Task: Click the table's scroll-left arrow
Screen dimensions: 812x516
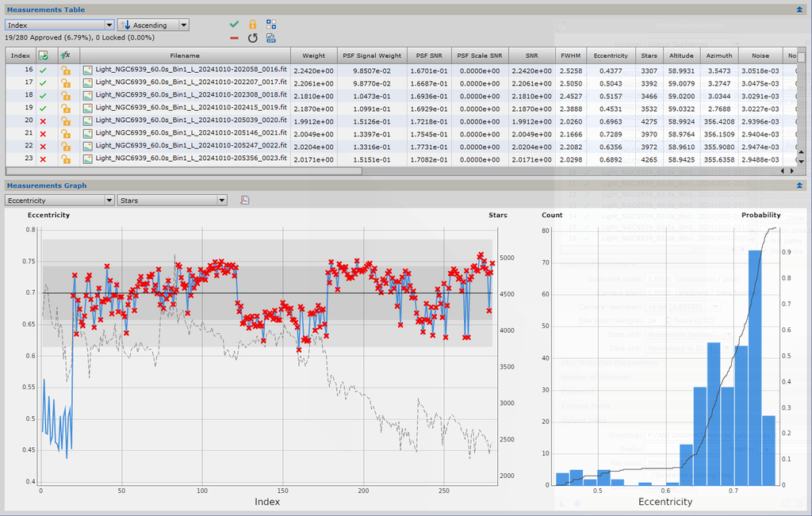Action: coord(783,170)
